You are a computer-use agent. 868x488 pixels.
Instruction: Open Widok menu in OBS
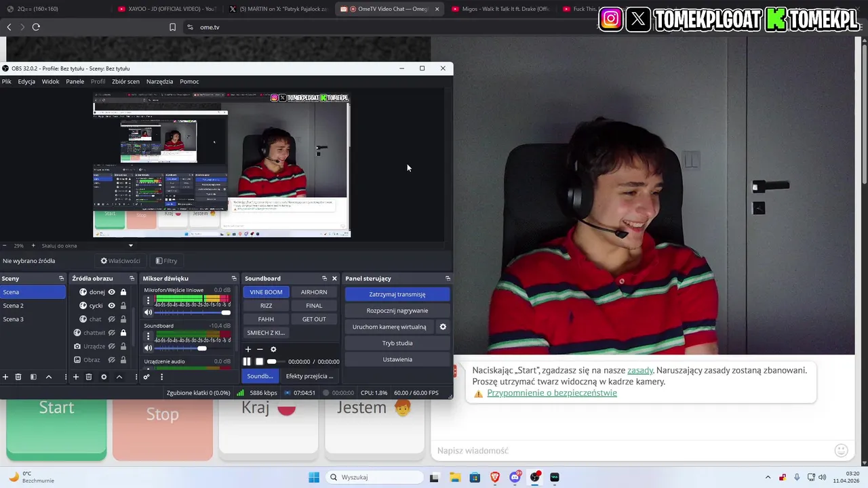click(51, 81)
